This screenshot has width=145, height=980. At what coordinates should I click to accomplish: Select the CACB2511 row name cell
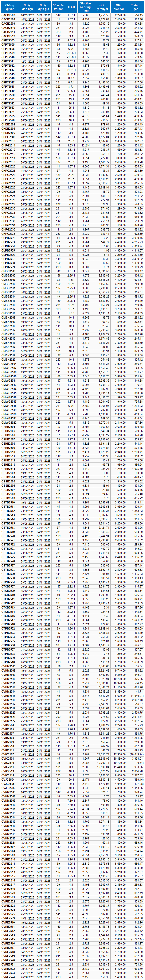pyautogui.click(x=8, y=32)
